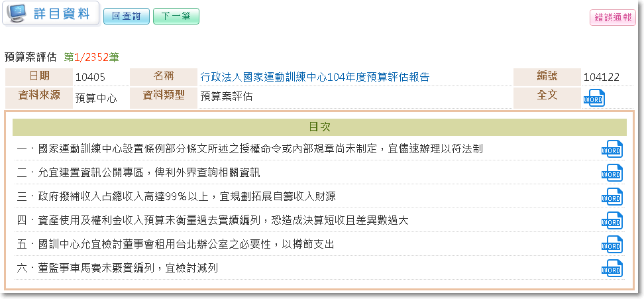This screenshot has width=644, height=299.
Task: Open Word file for item 二 on 資訊公開專區
Action: point(612,173)
